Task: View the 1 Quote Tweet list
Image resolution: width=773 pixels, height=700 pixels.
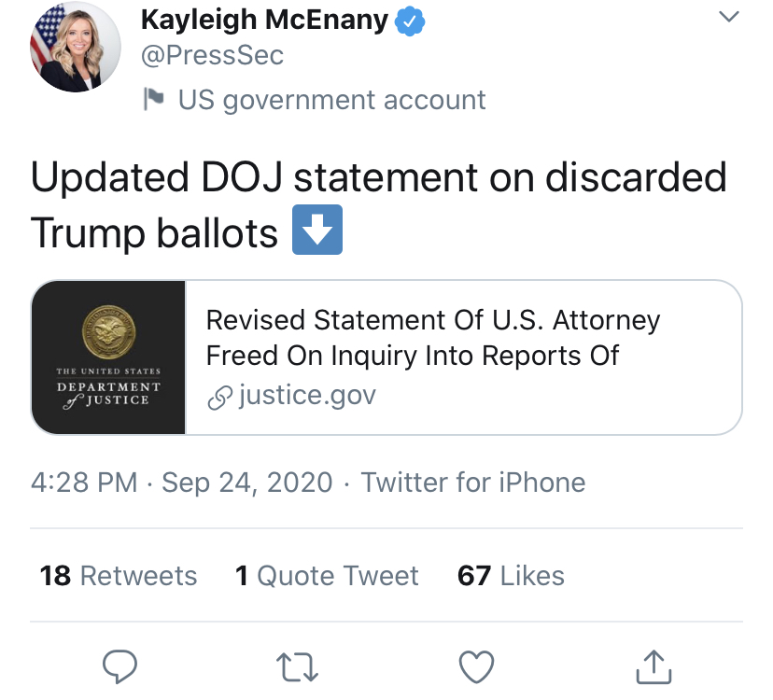Action: pos(327,576)
